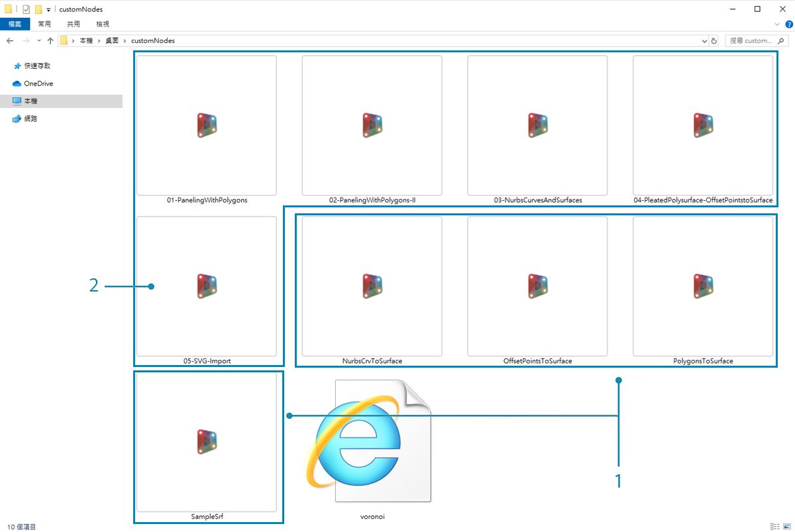Click 本機 in the address path
This screenshot has height=532, width=795.
87,40
